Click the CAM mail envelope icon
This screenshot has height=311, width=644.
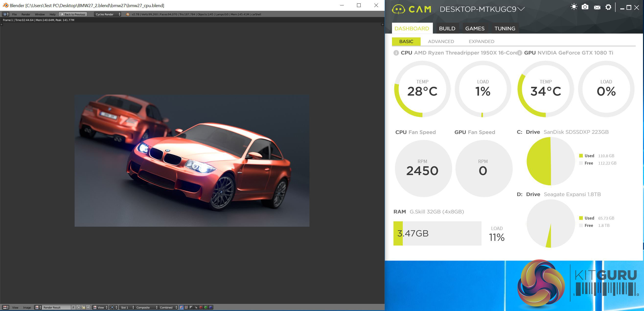pos(597,8)
